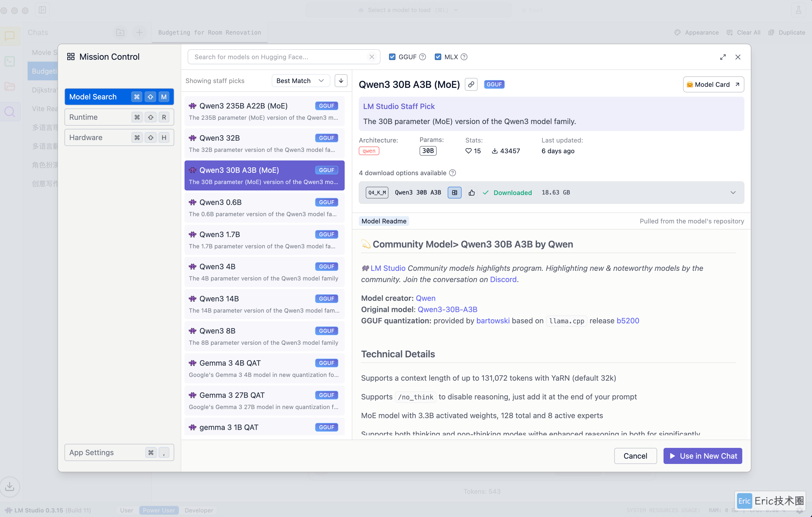Screen dimensions: 812x517
Task: Switch to Hardware tab
Action: tap(119, 137)
